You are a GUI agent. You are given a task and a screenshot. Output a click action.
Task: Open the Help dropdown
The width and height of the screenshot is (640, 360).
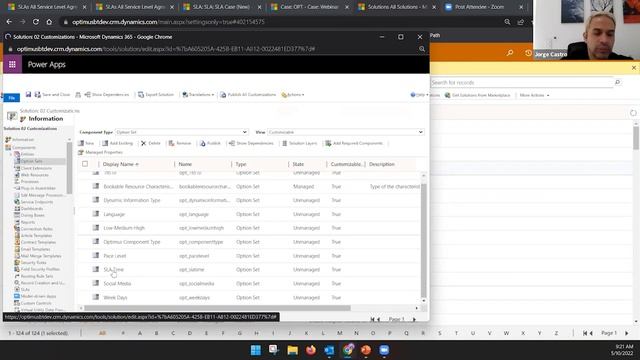pyautogui.click(x=419, y=95)
